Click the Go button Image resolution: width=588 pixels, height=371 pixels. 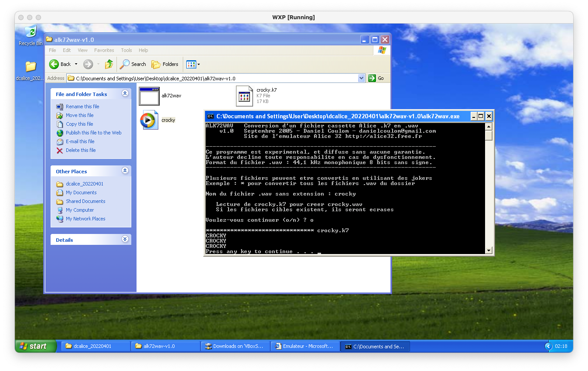pyautogui.click(x=376, y=78)
